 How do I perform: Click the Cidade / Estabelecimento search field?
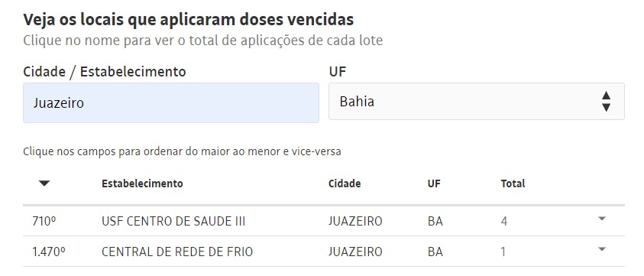[171, 103]
